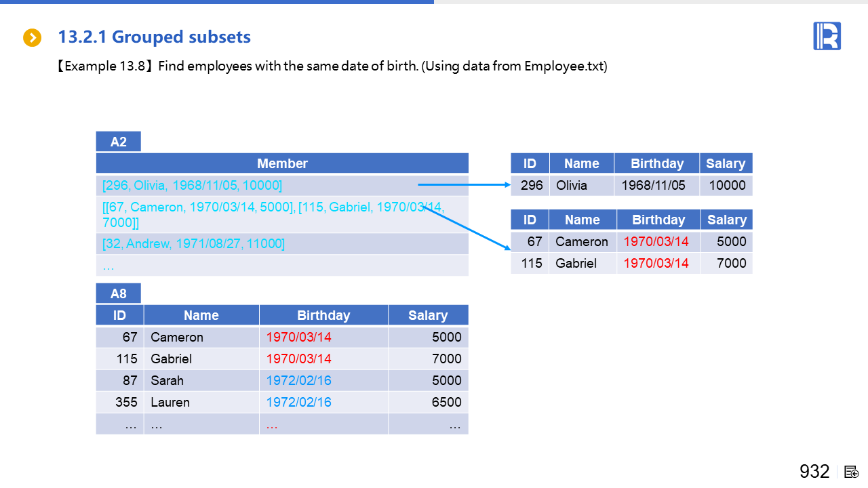868x488 pixels.
Task: Click the Olivia member record in A2
Action: tap(192, 185)
